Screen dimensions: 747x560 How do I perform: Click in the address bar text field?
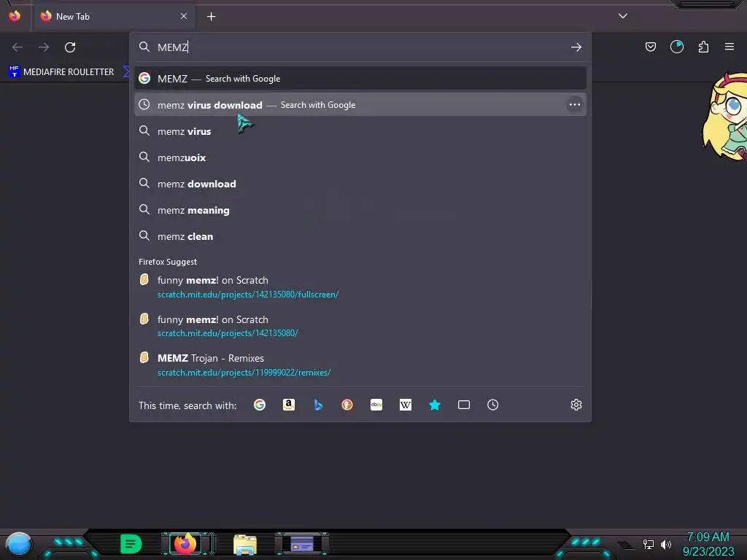[360, 47]
